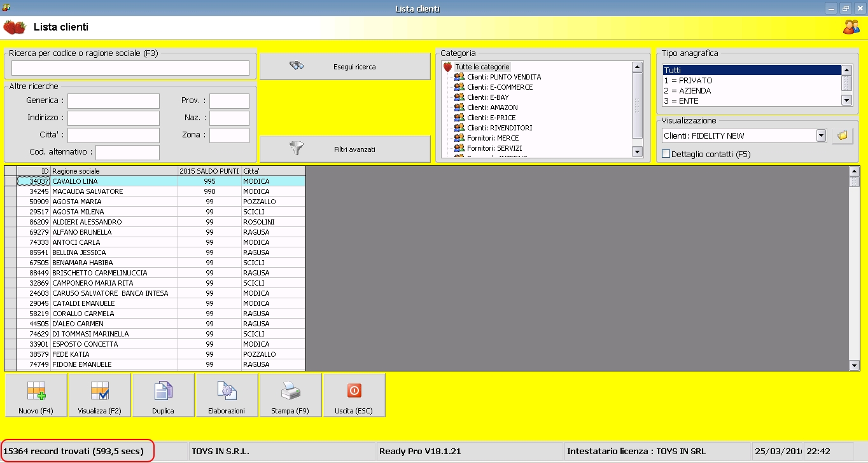The width and height of the screenshot is (868, 463).
Task: Click the client grid scroll down arrow
Action: click(855, 365)
